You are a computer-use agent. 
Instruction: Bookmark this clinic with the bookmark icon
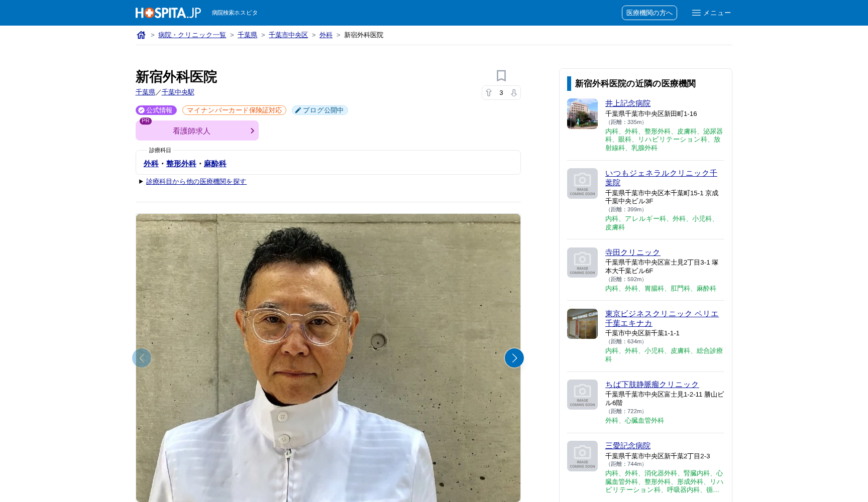501,76
